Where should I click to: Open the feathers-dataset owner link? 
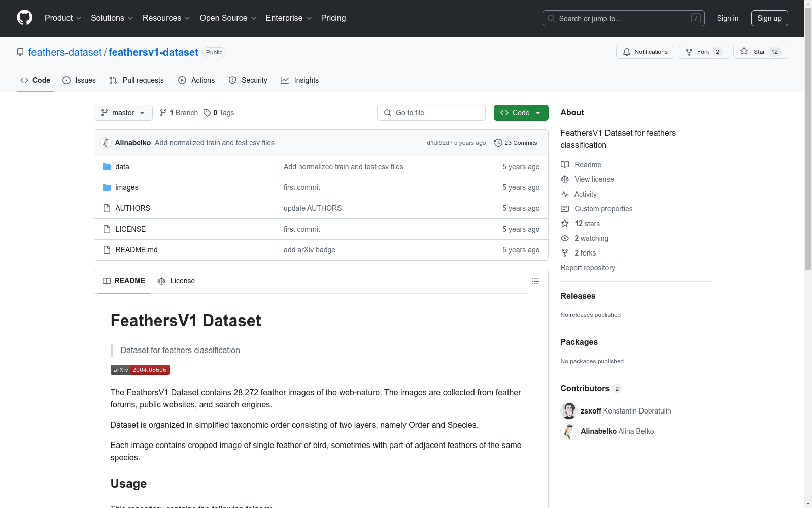(65, 52)
